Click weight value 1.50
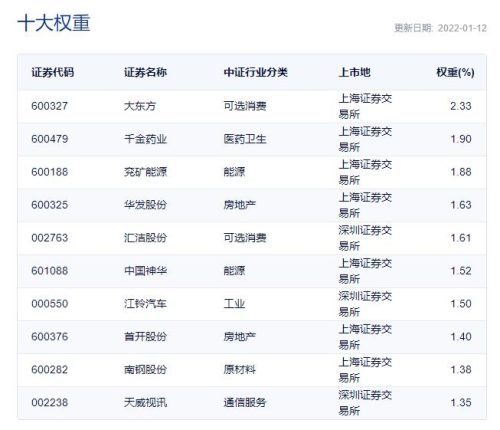Screen dimensions: 500x430 (461, 304)
